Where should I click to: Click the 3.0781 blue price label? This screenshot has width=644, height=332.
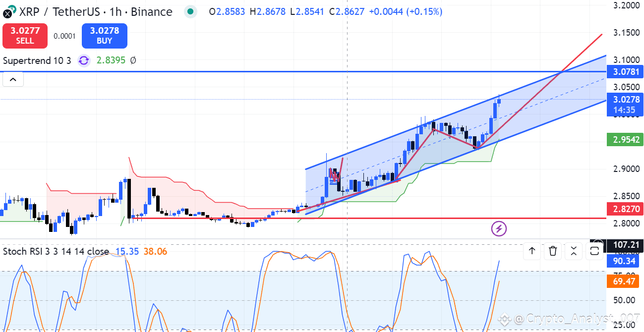click(626, 72)
